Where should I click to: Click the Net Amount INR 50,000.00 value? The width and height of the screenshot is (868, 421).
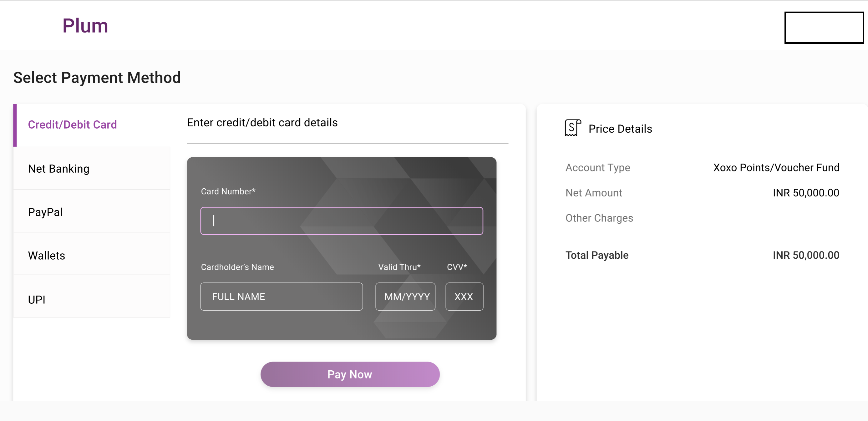click(x=806, y=193)
